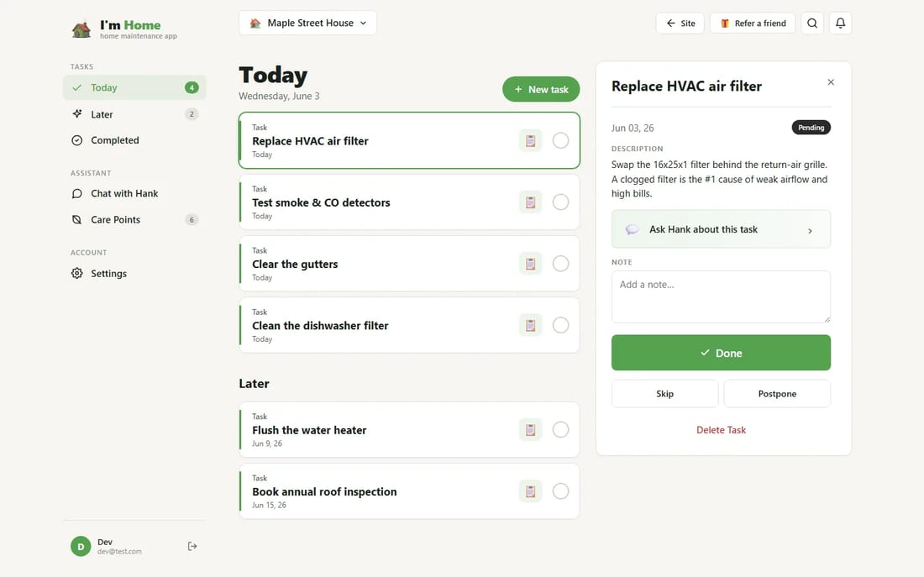Open clipboard icon on Test smoke & CO detectors
This screenshot has height=577, width=924.
[x=530, y=202]
